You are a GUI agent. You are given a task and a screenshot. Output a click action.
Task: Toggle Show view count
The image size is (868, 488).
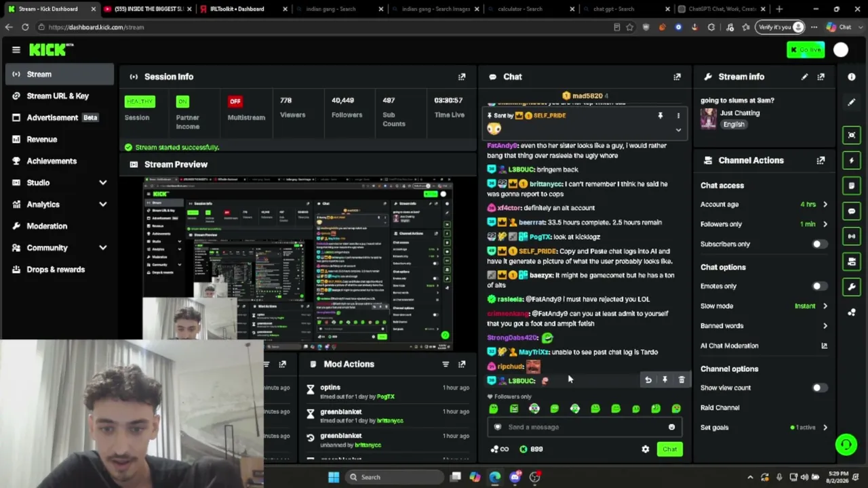coord(820,388)
